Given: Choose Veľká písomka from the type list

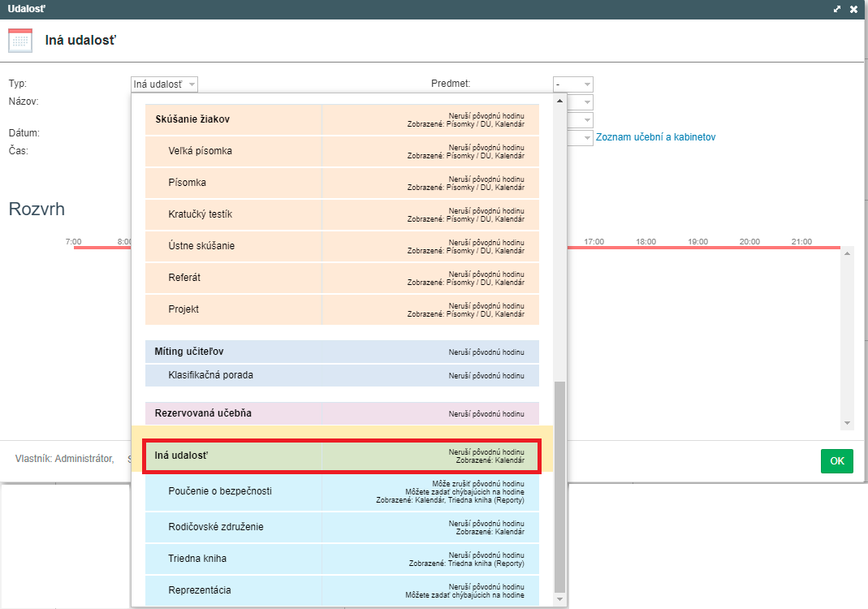Looking at the screenshot, I should (x=342, y=151).
